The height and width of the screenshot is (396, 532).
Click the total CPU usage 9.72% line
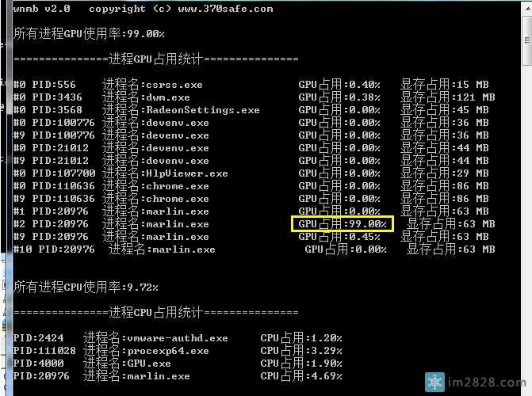coord(86,287)
